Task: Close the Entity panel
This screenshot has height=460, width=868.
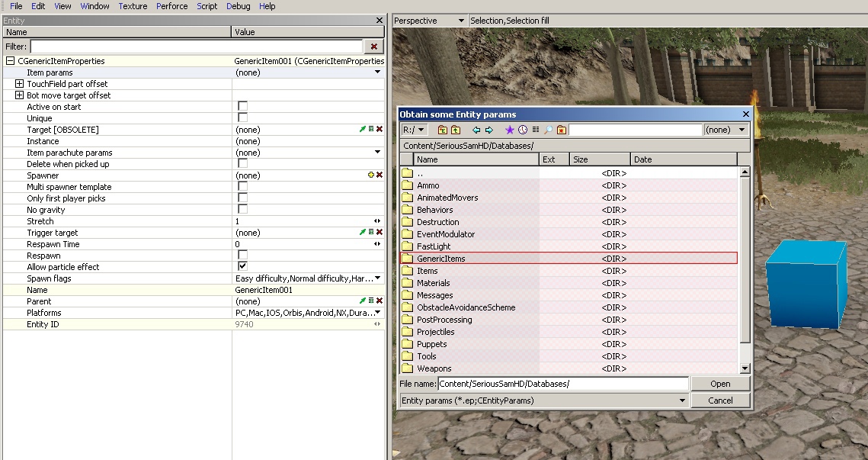Action: (380, 21)
